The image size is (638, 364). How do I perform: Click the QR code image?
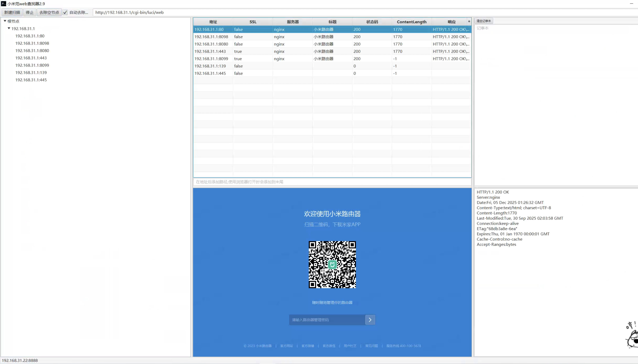click(332, 265)
